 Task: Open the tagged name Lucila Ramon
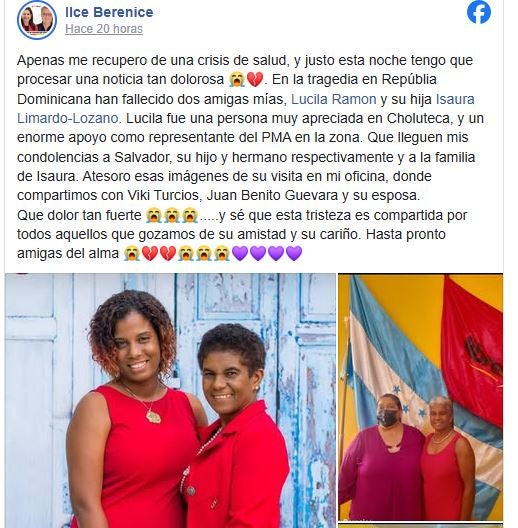(x=333, y=99)
